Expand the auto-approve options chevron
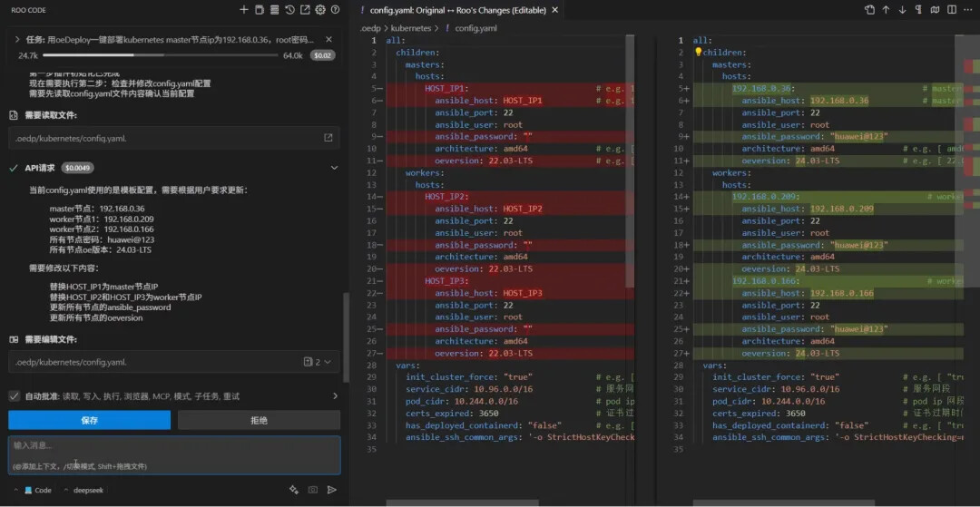The width and height of the screenshot is (980, 507). coord(335,396)
